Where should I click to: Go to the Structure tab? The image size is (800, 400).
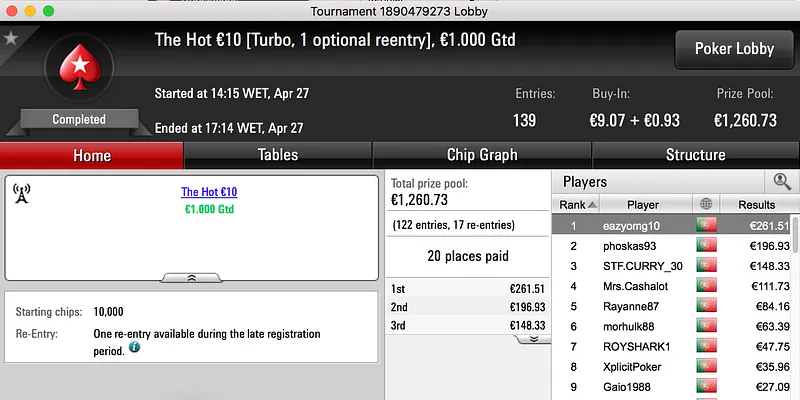coord(695,155)
